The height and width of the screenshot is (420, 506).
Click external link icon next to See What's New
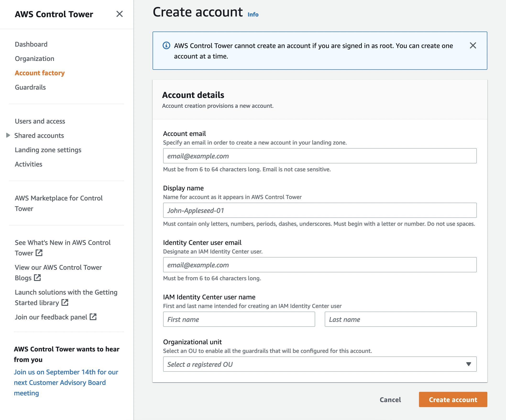pos(39,253)
